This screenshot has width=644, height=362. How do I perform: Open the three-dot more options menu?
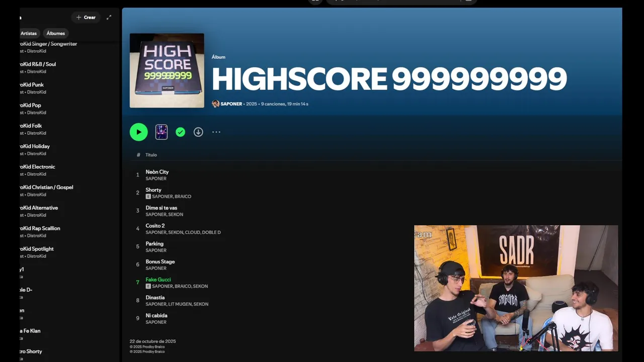coord(216,132)
